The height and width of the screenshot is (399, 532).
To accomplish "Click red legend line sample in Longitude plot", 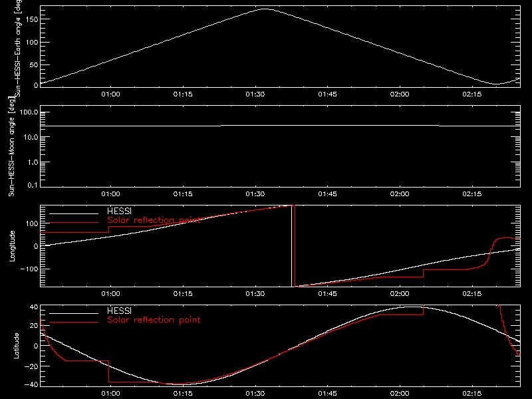I will pos(74,223).
